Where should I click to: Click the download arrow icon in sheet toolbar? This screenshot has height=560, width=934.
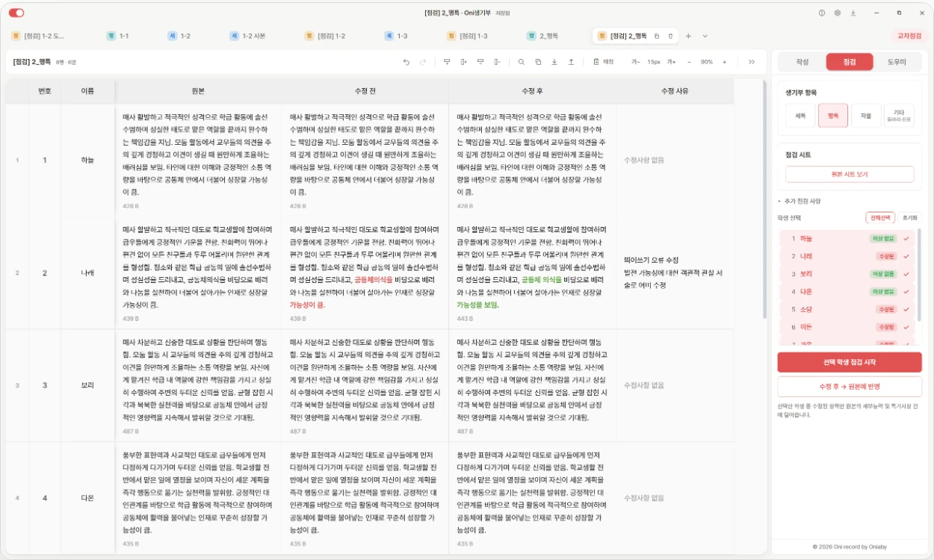tap(554, 62)
